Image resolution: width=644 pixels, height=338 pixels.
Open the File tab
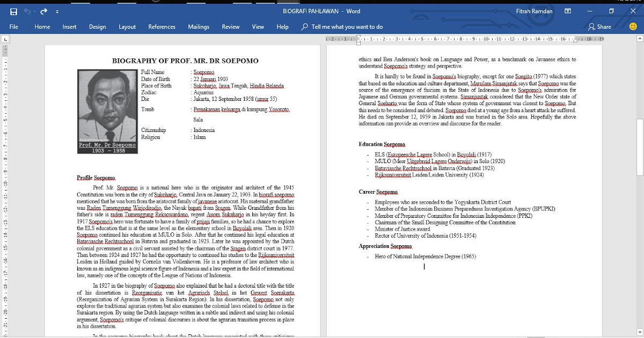tap(14, 27)
